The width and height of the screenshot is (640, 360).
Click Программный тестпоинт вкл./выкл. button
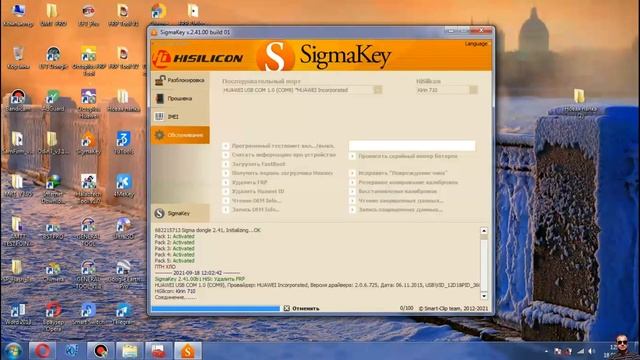pos(279,146)
